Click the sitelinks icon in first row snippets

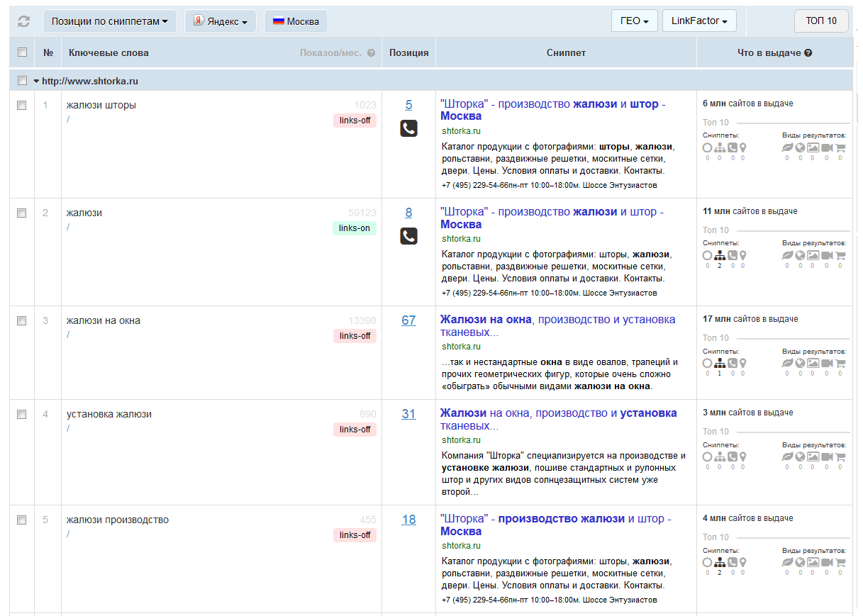pos(719,147)
